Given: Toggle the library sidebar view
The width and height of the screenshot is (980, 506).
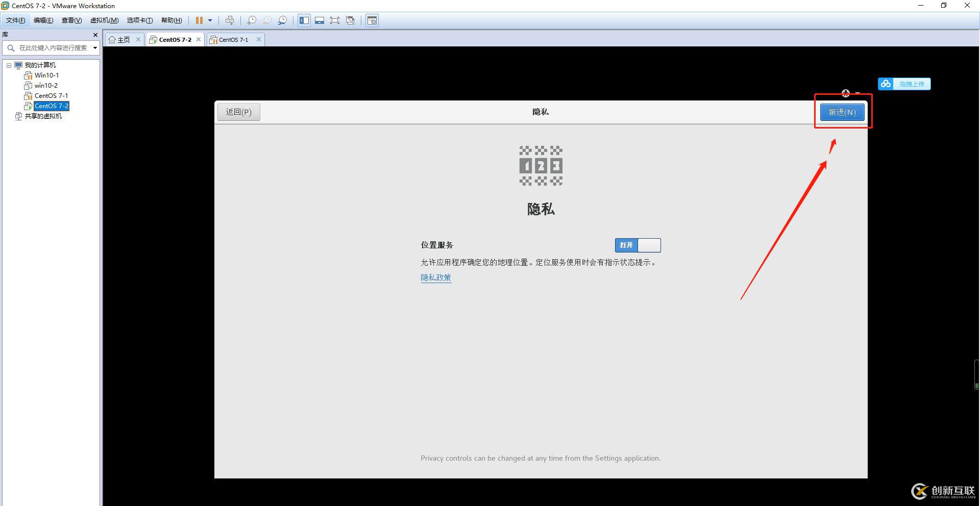Looking at the screenshot, I should (304, 20).
